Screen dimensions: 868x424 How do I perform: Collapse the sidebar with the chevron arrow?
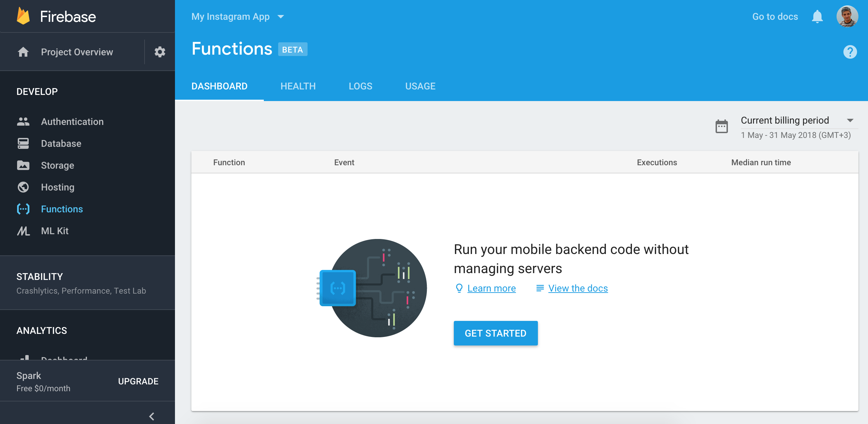pos(152,416)
